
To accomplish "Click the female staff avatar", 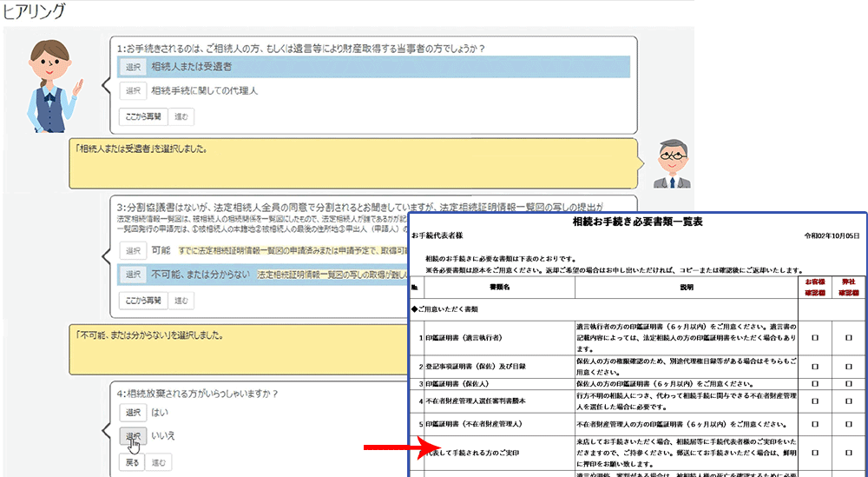I will [x=53, y=86].
